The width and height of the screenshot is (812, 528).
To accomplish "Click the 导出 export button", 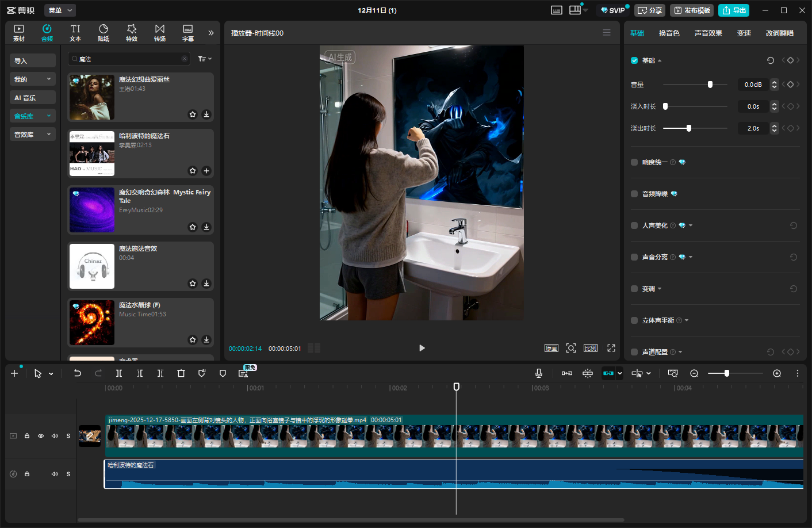I will point(734,10).
